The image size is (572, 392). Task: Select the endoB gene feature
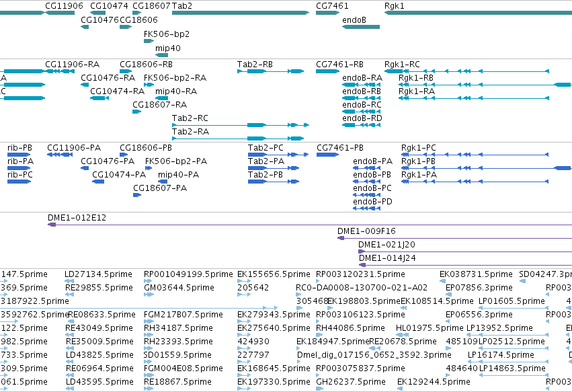pos(361,27)
